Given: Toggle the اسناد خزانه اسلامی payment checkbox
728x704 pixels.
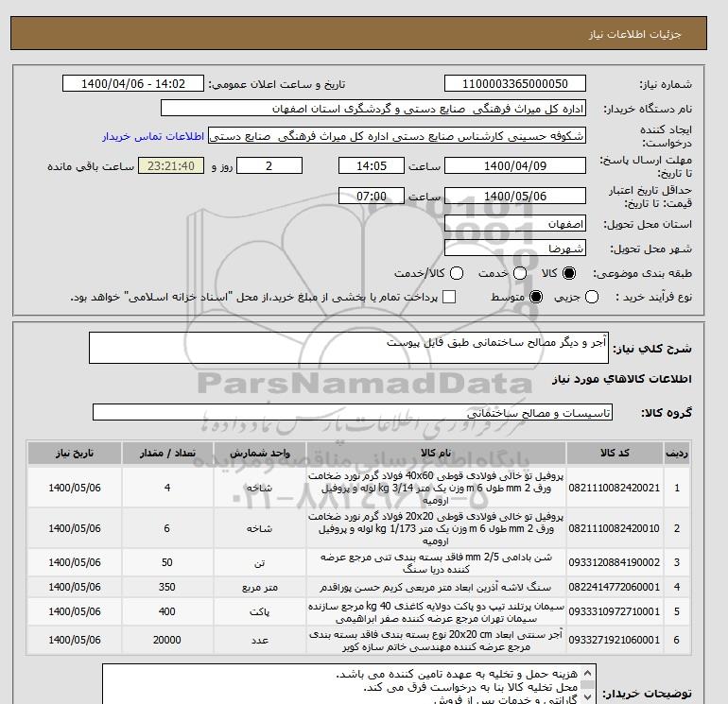Looking at the screenshot, I should (x=449, y=297).
